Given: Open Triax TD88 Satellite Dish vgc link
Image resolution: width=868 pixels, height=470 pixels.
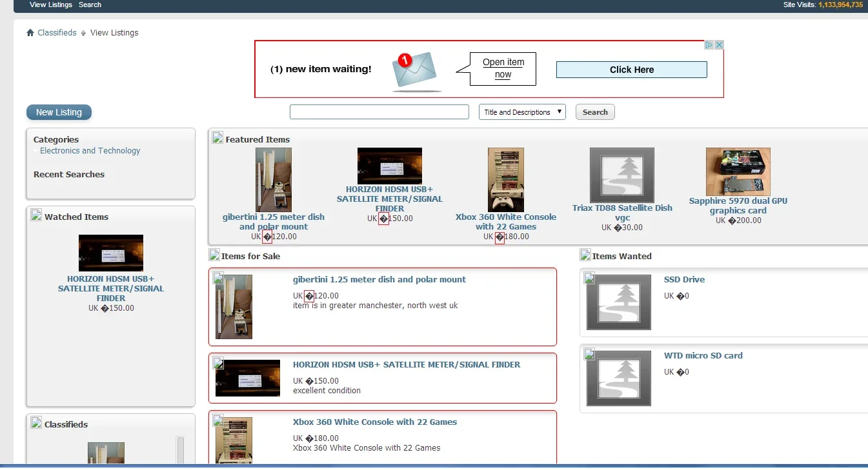Looking at the screenshot, I should [622, 213].
